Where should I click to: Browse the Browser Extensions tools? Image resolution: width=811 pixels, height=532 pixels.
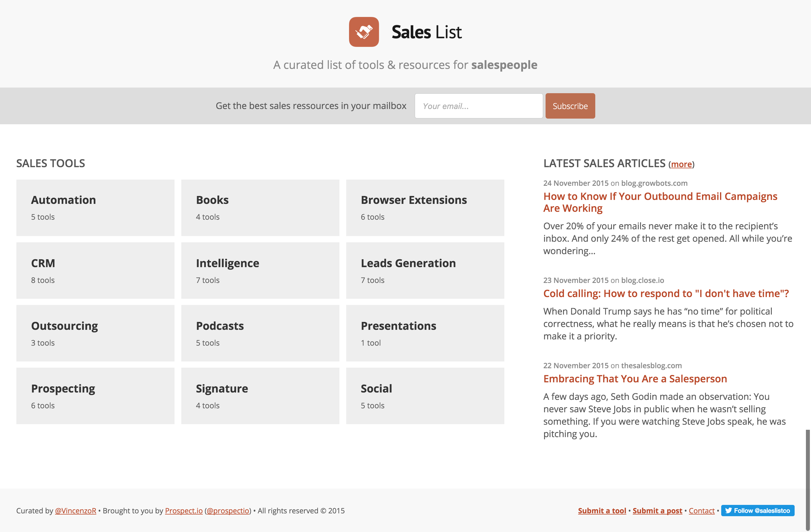coord(425,207)
